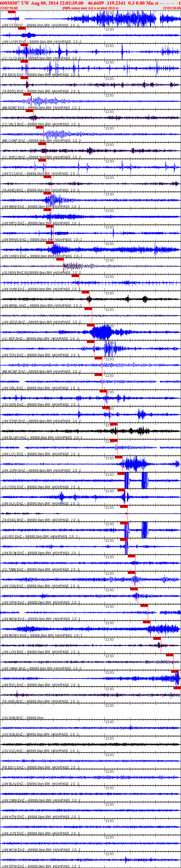Screen dimensions: 181x868
Task: Select the UW MCW EHZ station label
Action: (x=41, y=850)
